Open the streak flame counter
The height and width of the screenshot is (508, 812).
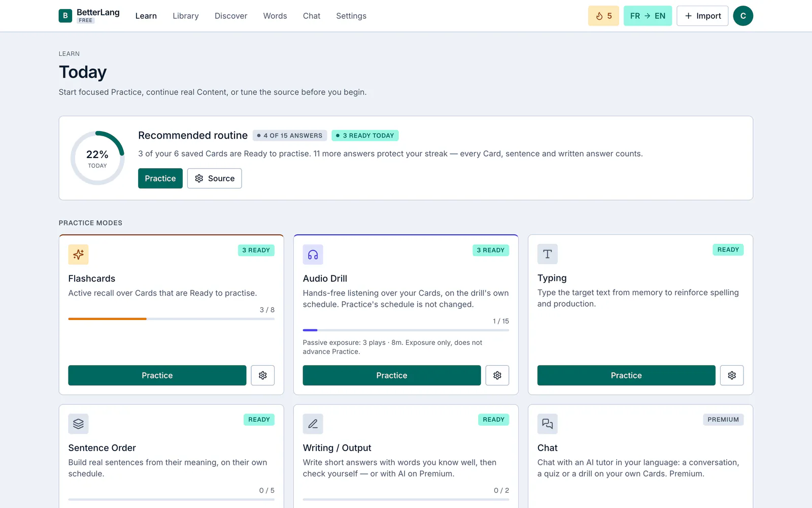(603, 16)
